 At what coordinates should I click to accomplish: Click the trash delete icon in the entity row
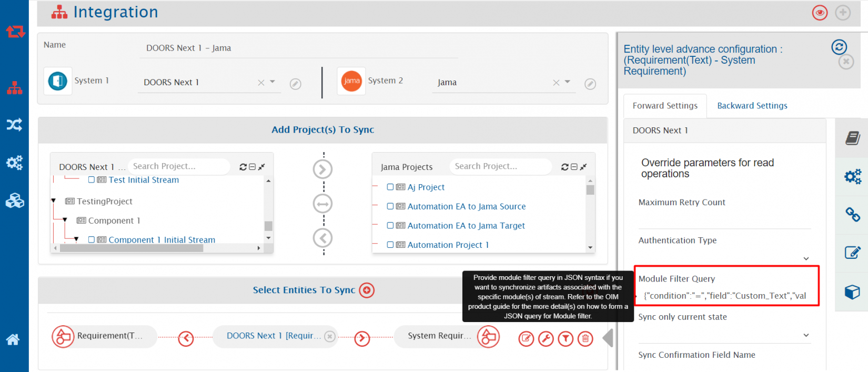[x=585, y=339]
